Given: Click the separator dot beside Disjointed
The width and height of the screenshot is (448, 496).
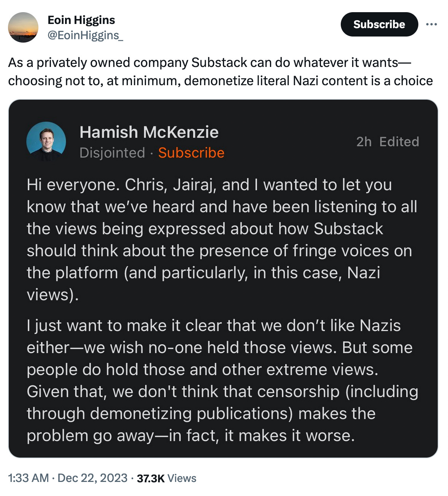Looking at the screenshot, I should click(152, 153).
